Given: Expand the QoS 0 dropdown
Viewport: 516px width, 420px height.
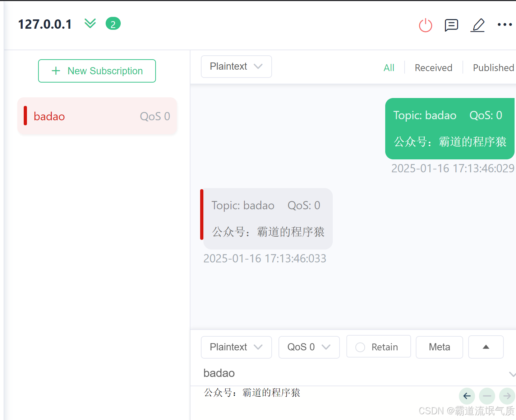Looking at the screenshot, I should pyautogui.click(x=309, y=347).
